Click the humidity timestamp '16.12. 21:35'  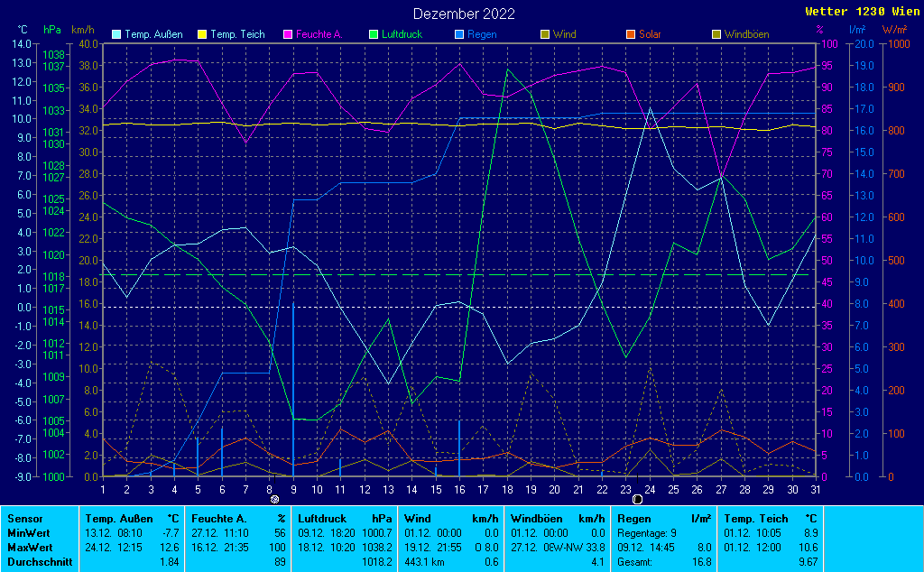click(x=220, y=548)
